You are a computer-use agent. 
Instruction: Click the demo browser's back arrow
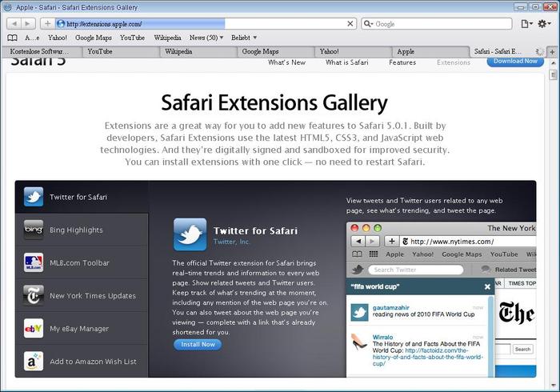click(x=358, y=242)
